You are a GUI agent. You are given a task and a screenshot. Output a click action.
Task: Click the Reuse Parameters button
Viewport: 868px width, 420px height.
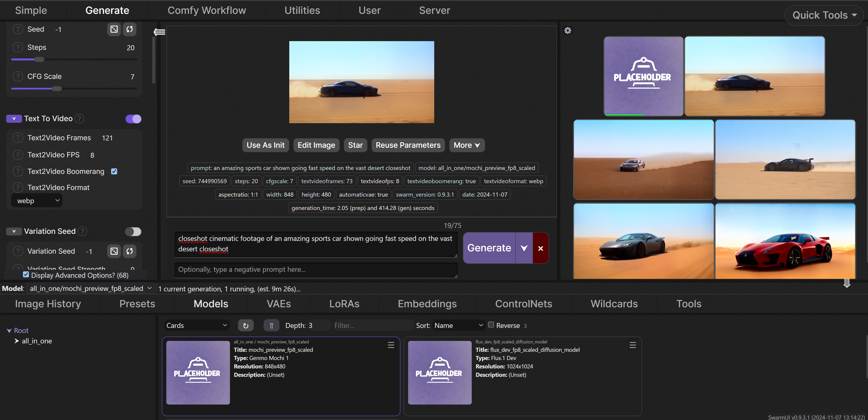[408, 145]
